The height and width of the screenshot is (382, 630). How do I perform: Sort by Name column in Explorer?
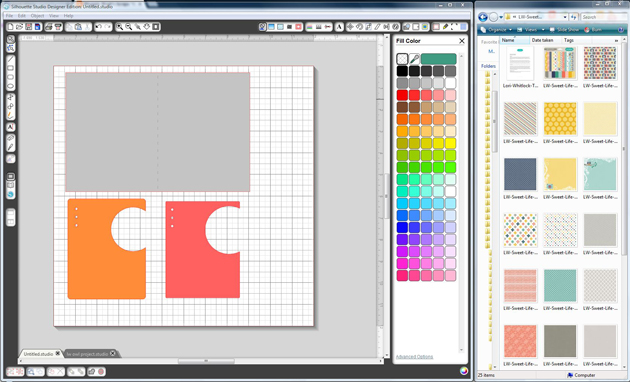point(514,40)
